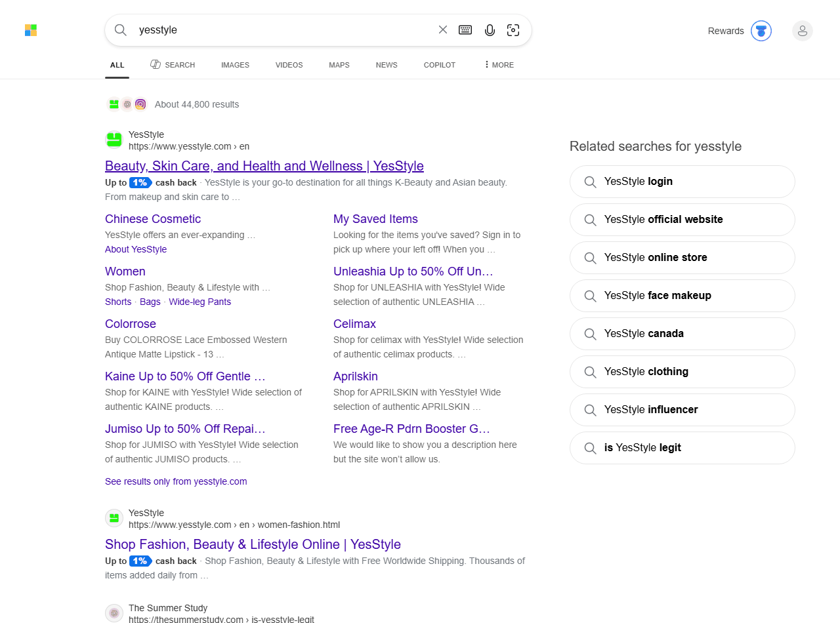Image resolution: width=840 pixels, height=623 pixels.
Task: Click the Instagram icon beside results count
Action: tap(140, 104)
